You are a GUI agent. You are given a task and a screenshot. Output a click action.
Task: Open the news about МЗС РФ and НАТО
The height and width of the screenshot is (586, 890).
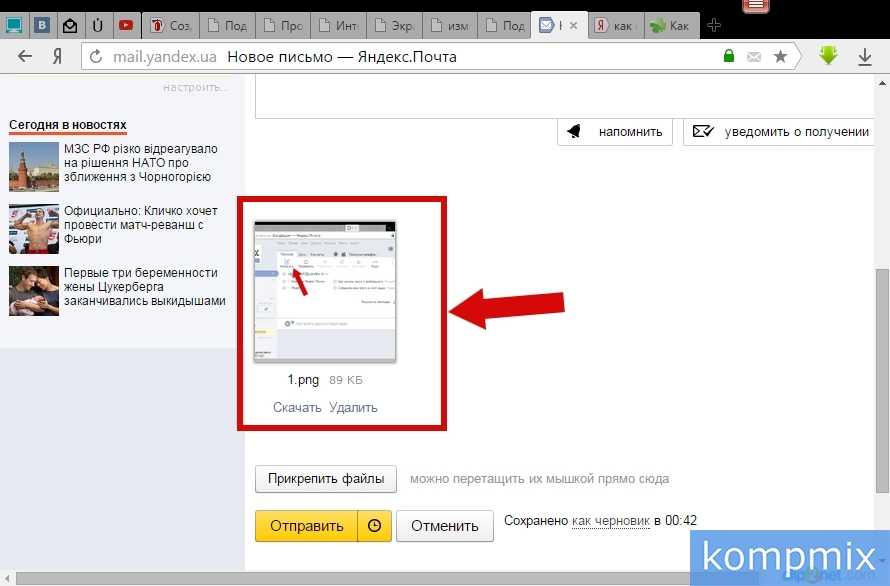coord(140,163)
